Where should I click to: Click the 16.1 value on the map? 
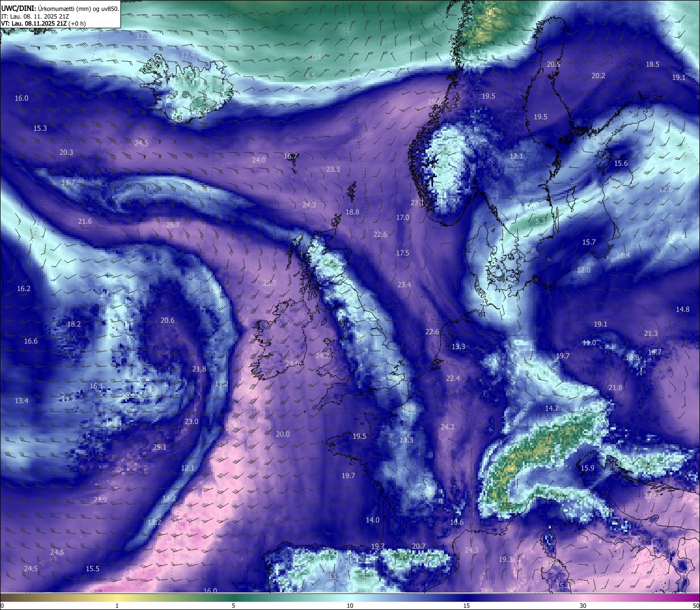[x=96, y=386]
